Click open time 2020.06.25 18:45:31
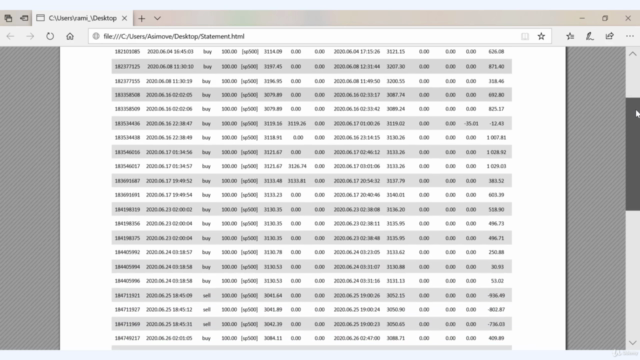This screenshot has height=360, width=640. 169,324
